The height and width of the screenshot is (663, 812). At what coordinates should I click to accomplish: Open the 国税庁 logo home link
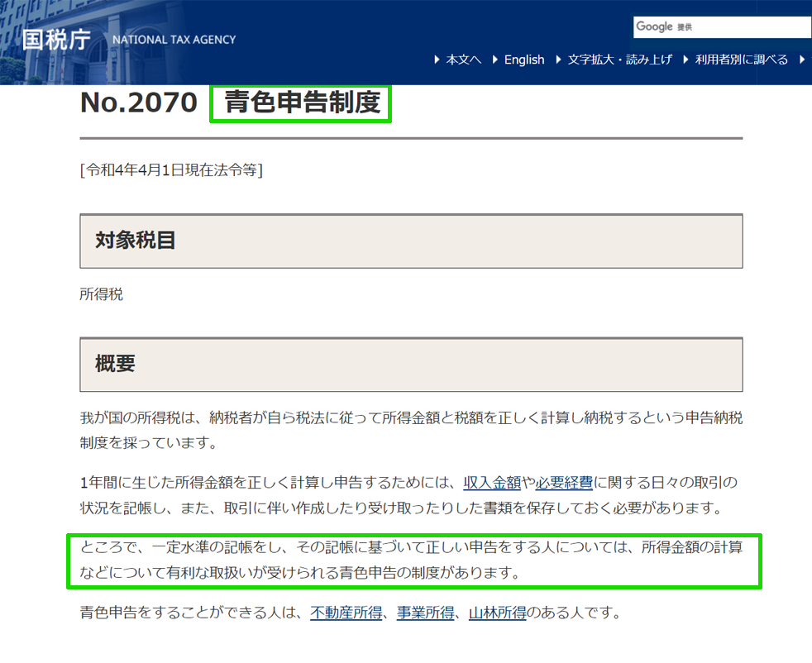pyautogui.click(x=56, y=40)
